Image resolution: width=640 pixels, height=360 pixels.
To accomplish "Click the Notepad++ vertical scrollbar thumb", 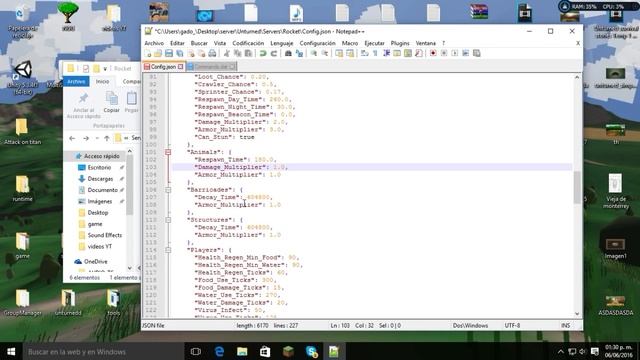I will coord(577,187).
